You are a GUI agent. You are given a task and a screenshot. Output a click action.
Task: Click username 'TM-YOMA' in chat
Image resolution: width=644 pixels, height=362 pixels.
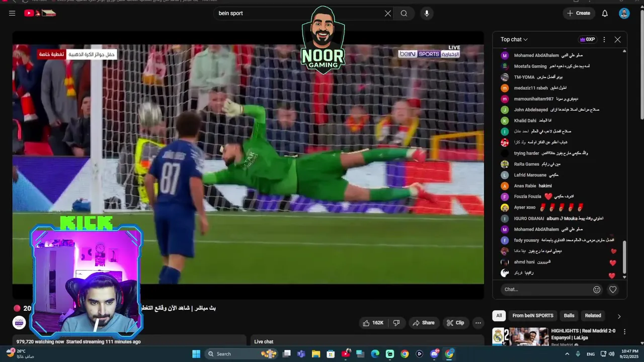click(x=524, y=77)
